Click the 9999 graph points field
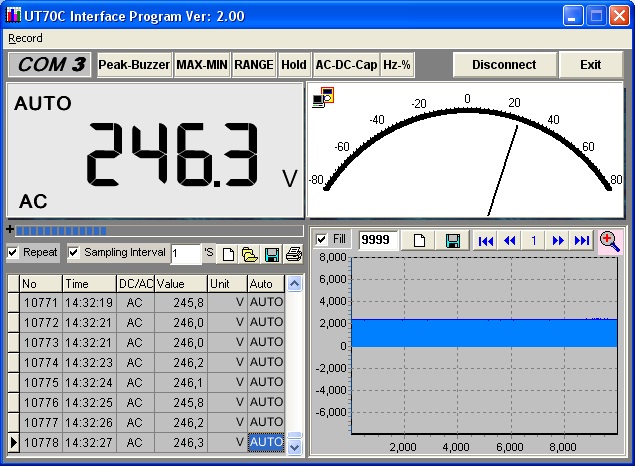636x468 pixels. point(378,240)
